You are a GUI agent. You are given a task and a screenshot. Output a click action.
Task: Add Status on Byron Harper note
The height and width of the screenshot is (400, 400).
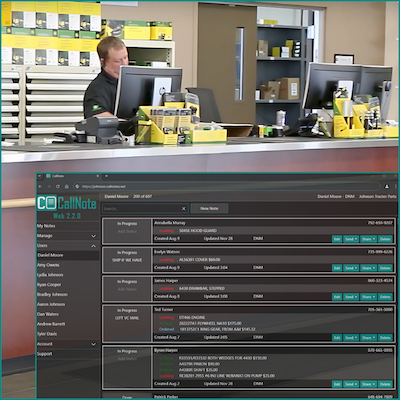pos(127,359)
